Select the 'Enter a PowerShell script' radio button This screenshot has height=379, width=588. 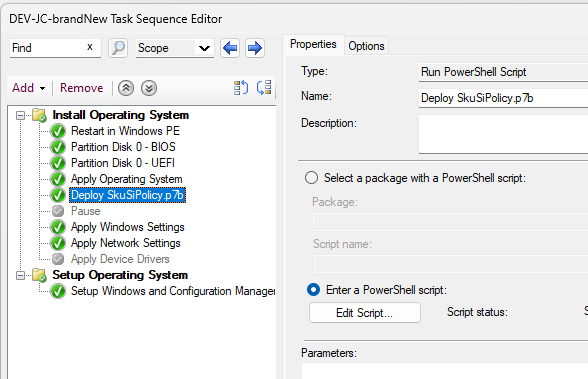tap(314, 290)
